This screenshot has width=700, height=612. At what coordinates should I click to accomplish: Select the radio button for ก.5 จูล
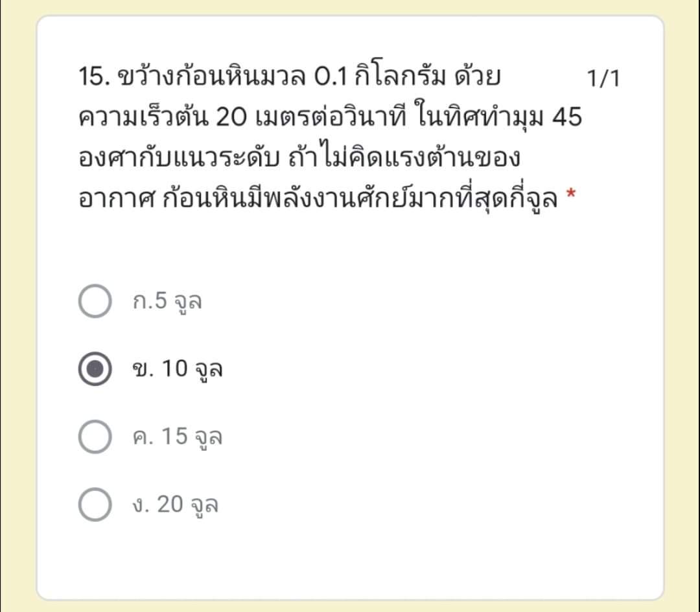point(95,300)
